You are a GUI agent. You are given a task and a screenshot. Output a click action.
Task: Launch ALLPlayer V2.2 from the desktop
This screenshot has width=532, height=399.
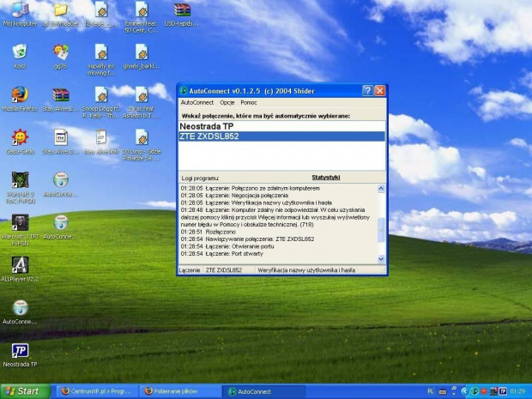point(20,265)
